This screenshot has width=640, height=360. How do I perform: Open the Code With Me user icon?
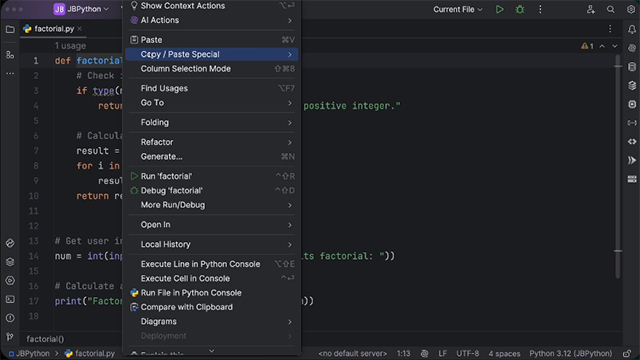[x=591, y=9]
